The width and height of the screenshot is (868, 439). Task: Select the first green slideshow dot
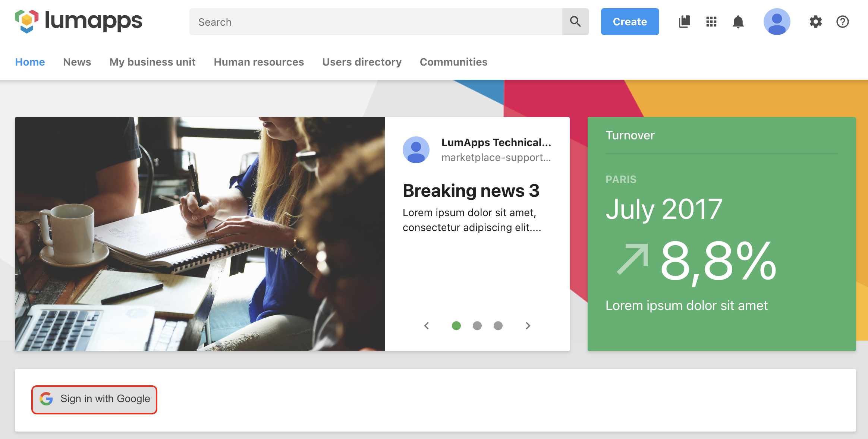pos(456,326)
